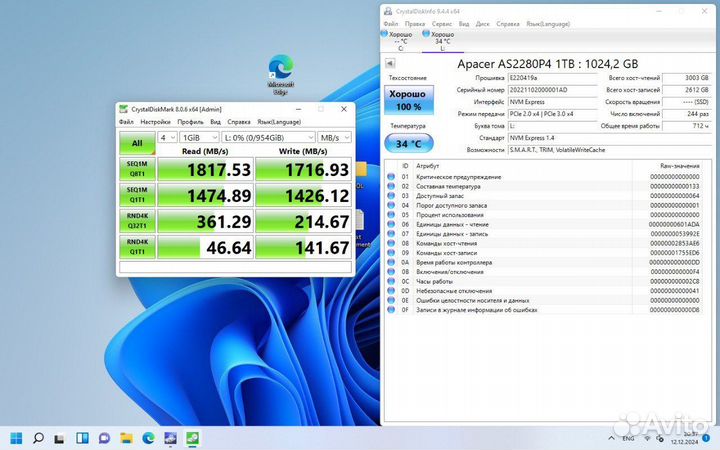This screenshot has height=450, width=720.
Task: Select the C: disk tab in CrystalDiskInfo
Action: 398,41
